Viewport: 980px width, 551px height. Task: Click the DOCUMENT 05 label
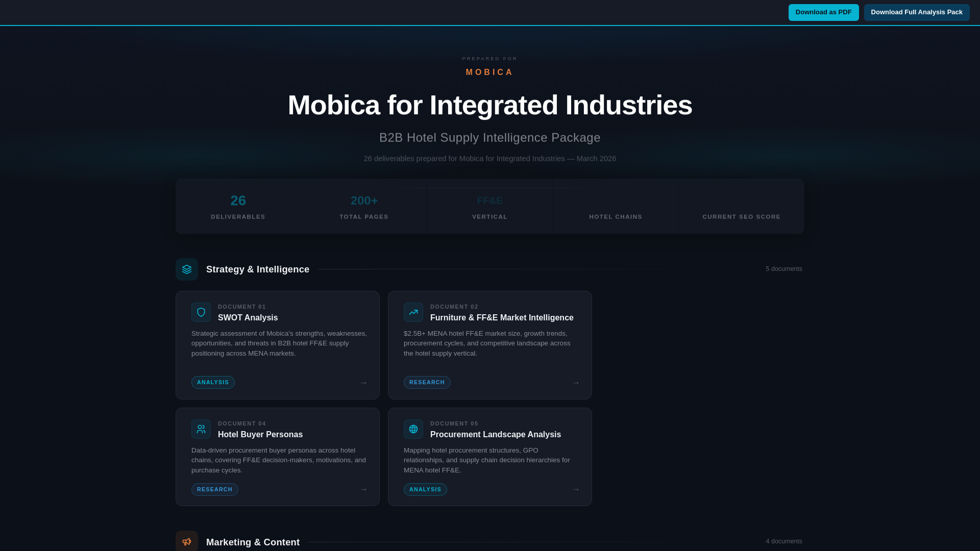pyautogui.click(x=454, y=423)
